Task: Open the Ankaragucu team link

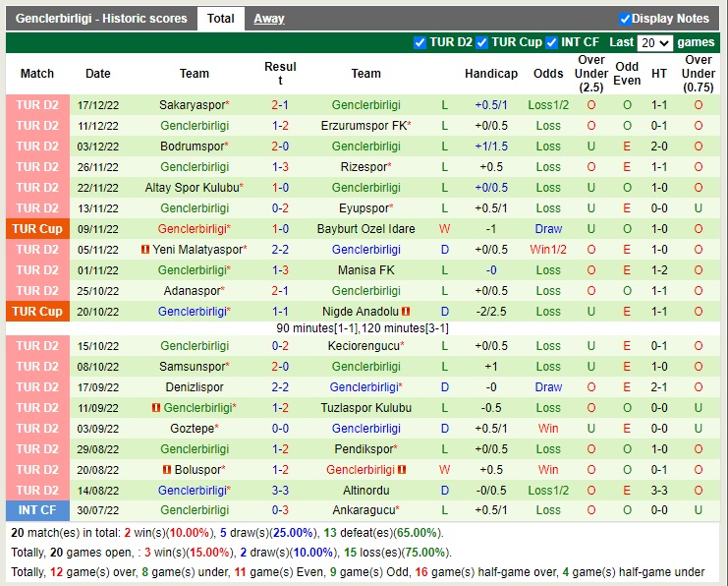Action: pyautogui.click(x=363, y=511)
